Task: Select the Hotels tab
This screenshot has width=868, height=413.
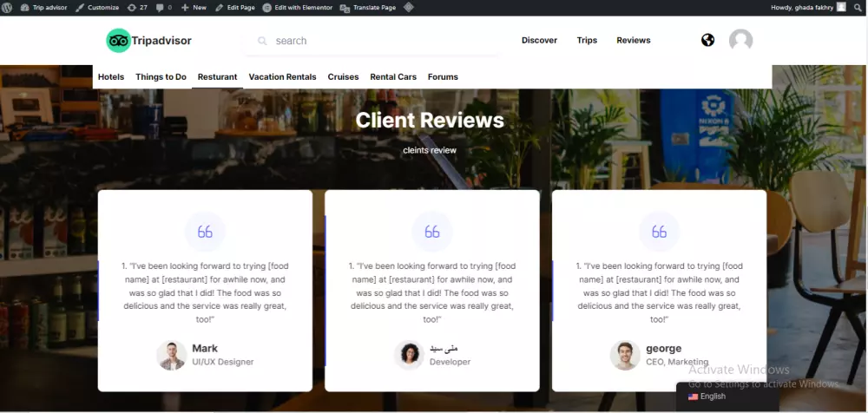Action: [111, 77]
